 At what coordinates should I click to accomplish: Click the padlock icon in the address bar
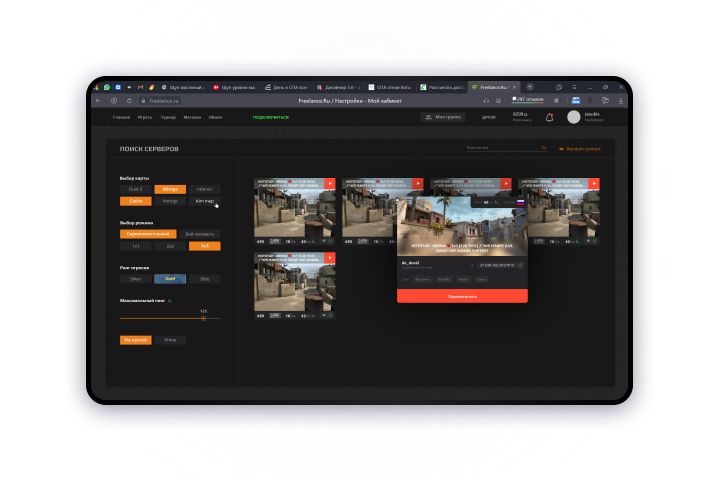click(x=143, y=101)
